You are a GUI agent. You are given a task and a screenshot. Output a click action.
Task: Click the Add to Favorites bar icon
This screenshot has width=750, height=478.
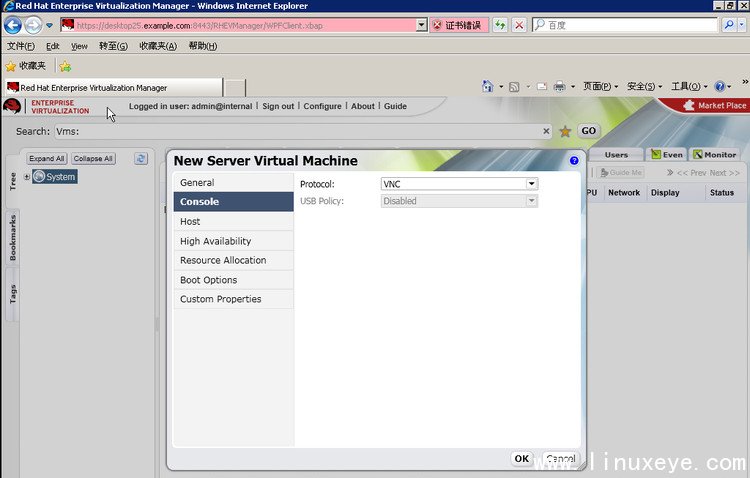(65, 66)
